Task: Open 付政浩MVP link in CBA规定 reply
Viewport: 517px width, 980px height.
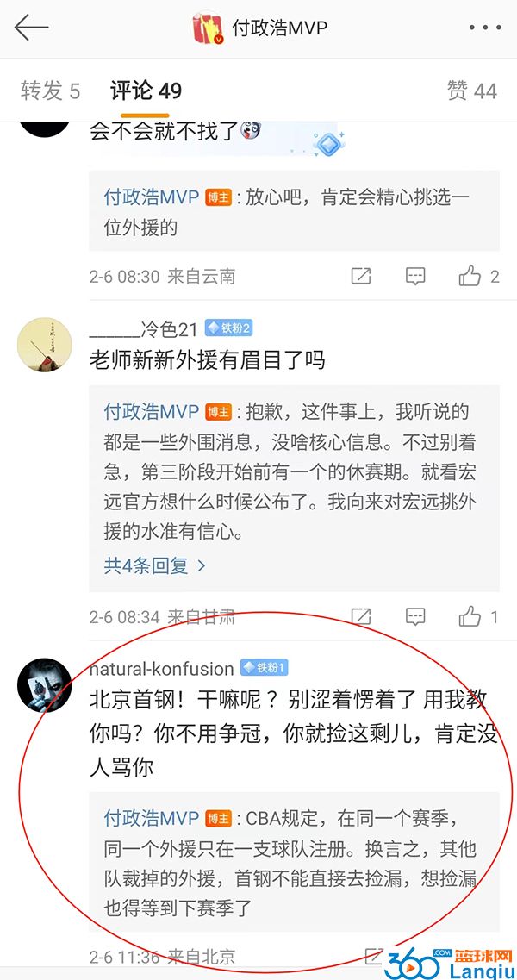Action: coord(152,817)
